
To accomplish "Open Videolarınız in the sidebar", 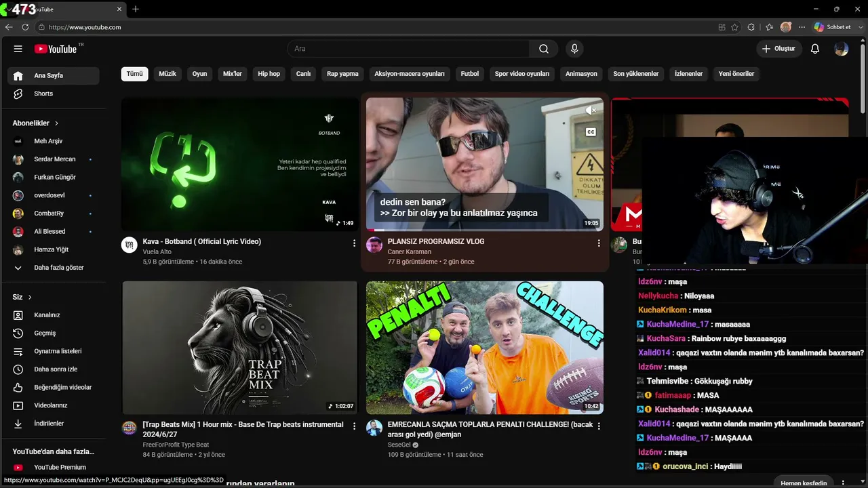I will click(54, 405).
